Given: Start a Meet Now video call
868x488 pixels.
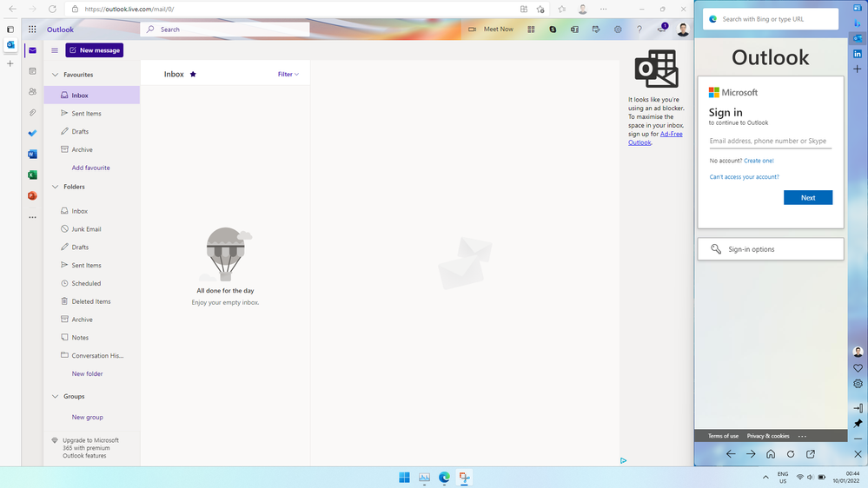Looking at the screenshot, I should click(491, 30).
